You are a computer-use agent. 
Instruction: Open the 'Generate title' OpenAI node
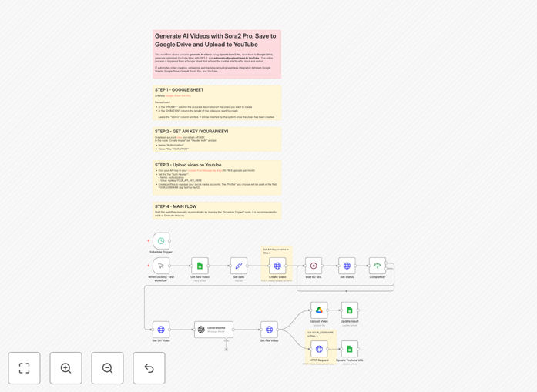[213, 330]
